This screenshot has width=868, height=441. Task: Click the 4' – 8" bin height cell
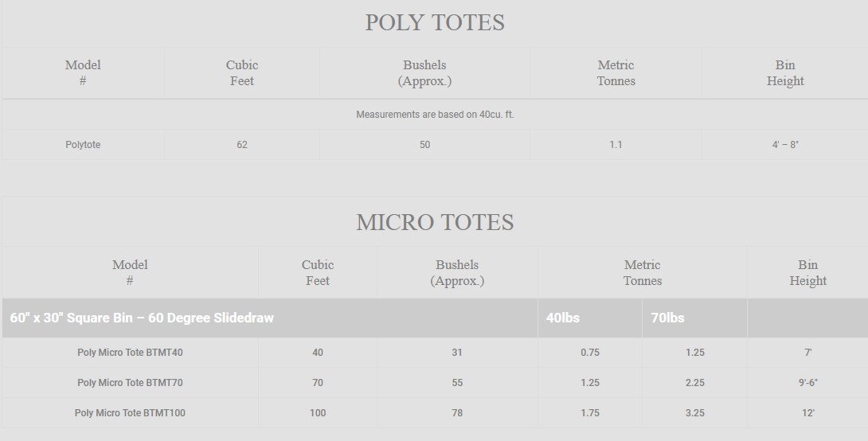coord(785,144)
